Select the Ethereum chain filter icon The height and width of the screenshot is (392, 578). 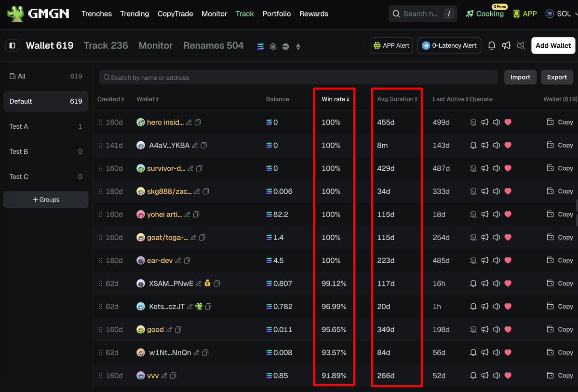pyautogui.click(x=298, y=47)
